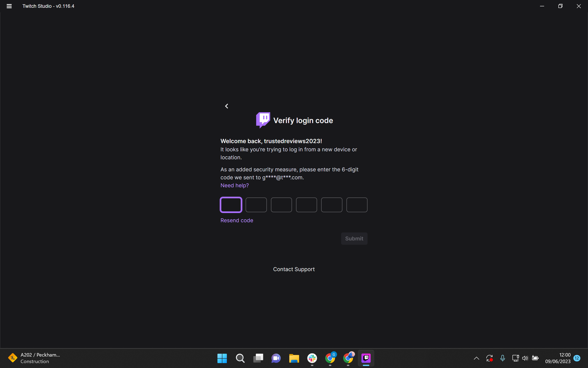Select the third code digit box
Screen dimensions: 588x368
[x=281, y=205]
